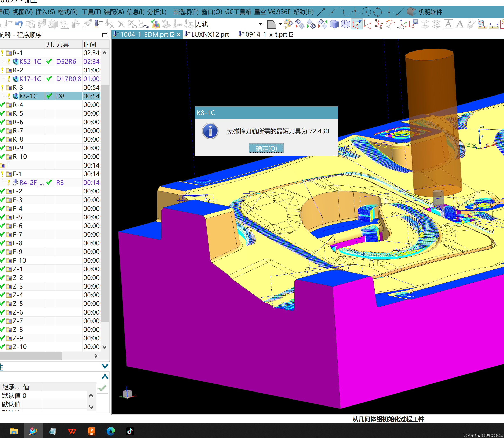Click the Generate Tool Path icon
Image resolution: width=504 pixels, height=438 pixels.
(x=98, y=24)
